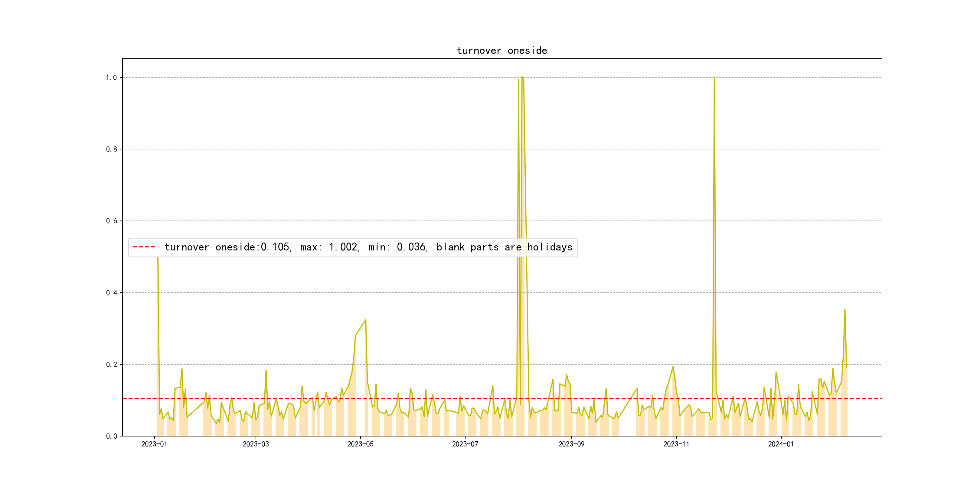
Task: Click the x-axis label 2024-01
Action: [x=781, y=444]
